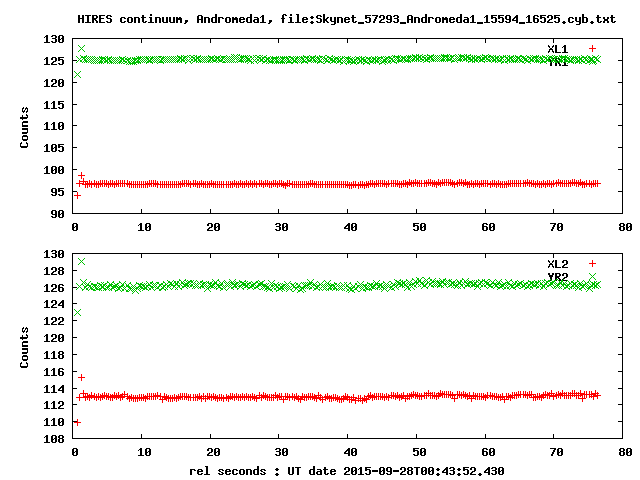Screen dimensions: 640x480
Task: Click the 40 tick label under the upper plot
Action: 350,227
